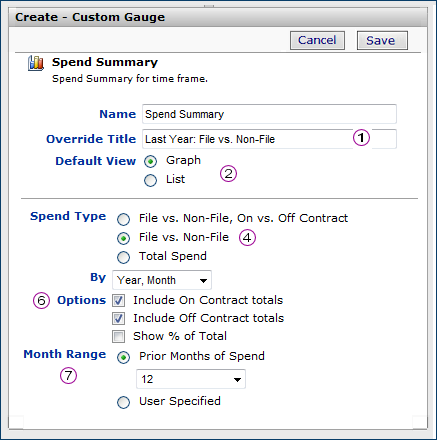Click the circled number 1 callout marker
The height and width of the screenshot is (440, 437).
tap(361, 138)
